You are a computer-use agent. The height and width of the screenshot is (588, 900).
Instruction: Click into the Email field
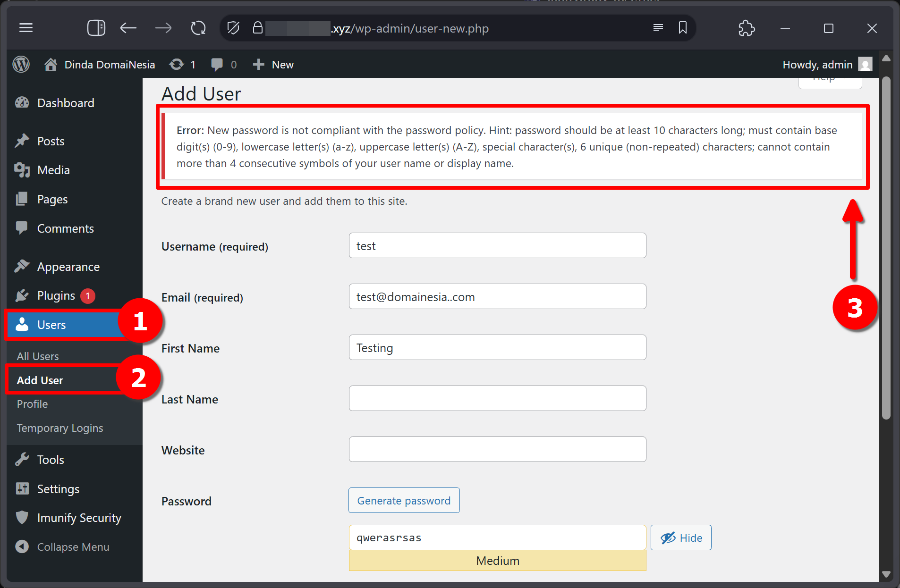(497, 296)
